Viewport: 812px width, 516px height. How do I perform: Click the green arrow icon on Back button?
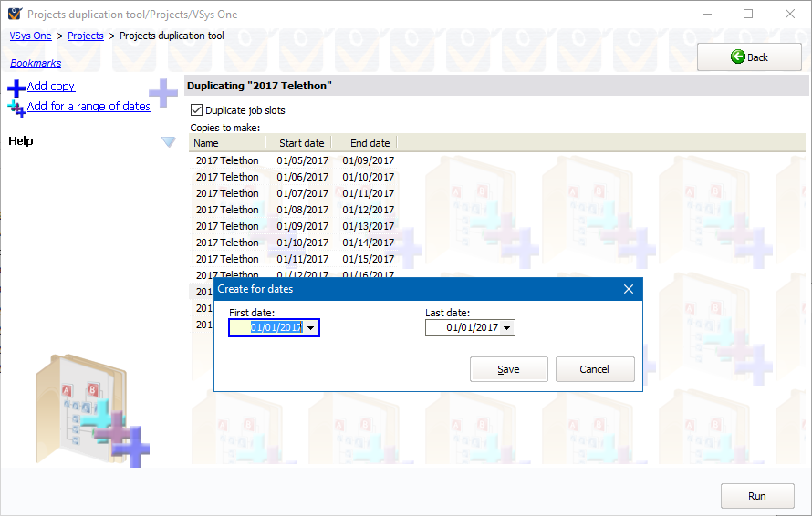pyautogui.click(x=737, y=57)
